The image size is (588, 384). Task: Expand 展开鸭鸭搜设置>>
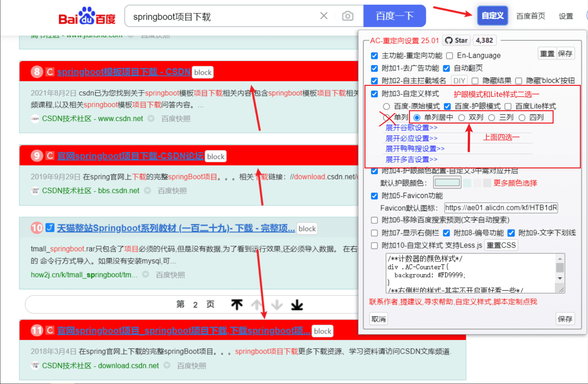coord(415,149)
